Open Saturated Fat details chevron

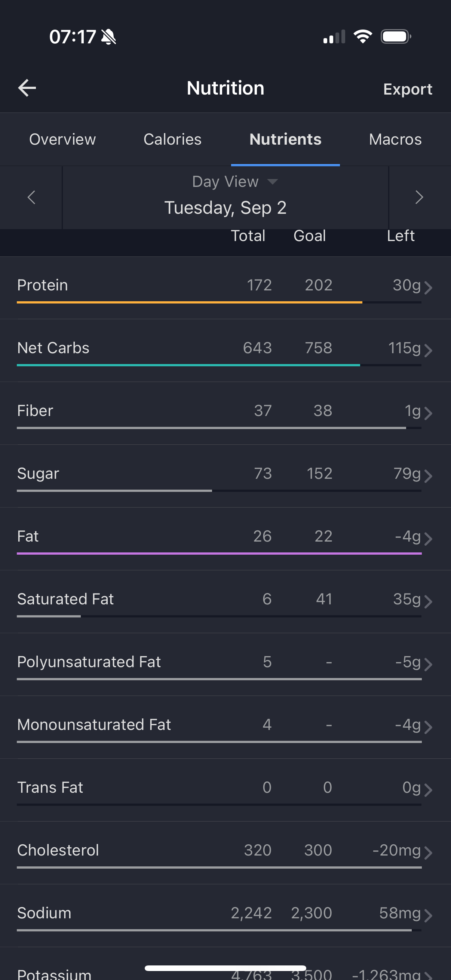428,601
